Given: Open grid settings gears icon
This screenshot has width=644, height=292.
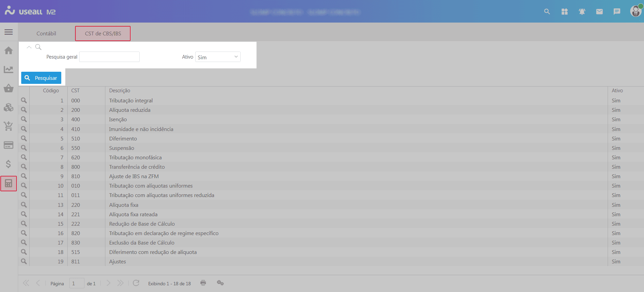Looking at the screenshot, I should [x=220, y=283].
